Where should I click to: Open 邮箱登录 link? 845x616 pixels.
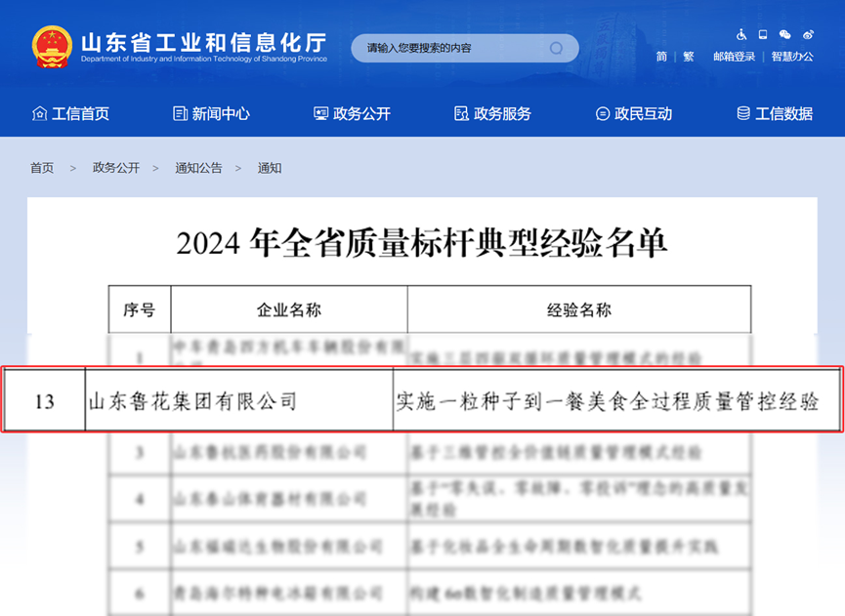[734, 57]
